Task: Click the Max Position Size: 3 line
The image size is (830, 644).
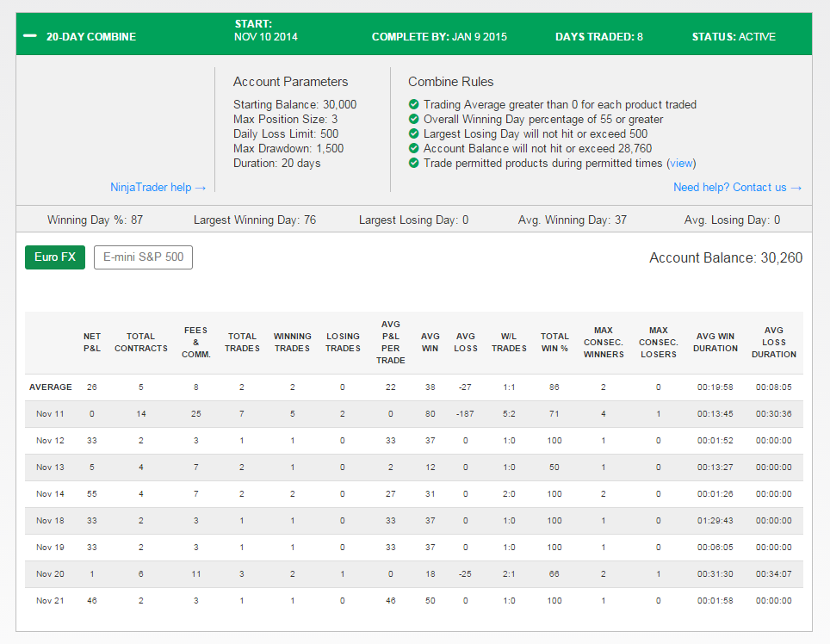Action: click(285, 119)
